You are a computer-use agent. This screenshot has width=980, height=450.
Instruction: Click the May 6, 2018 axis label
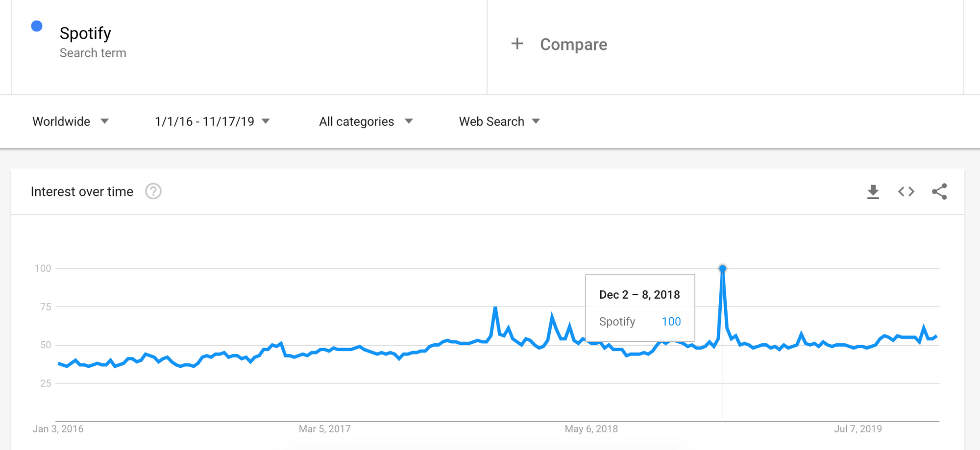point(591,429)
